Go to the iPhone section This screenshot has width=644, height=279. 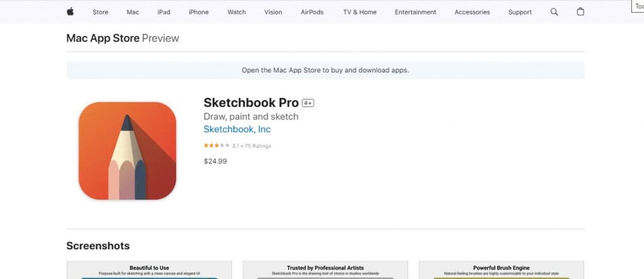tap(198, 12)
